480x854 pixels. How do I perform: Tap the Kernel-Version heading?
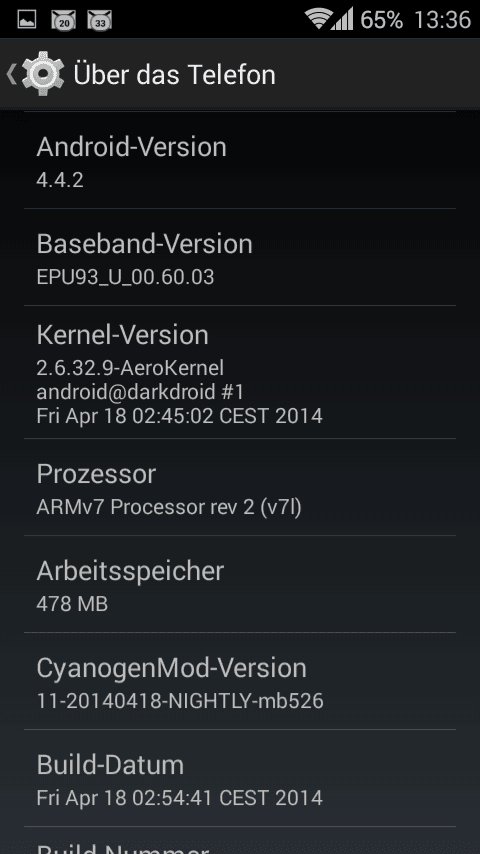tap(123, 335)
